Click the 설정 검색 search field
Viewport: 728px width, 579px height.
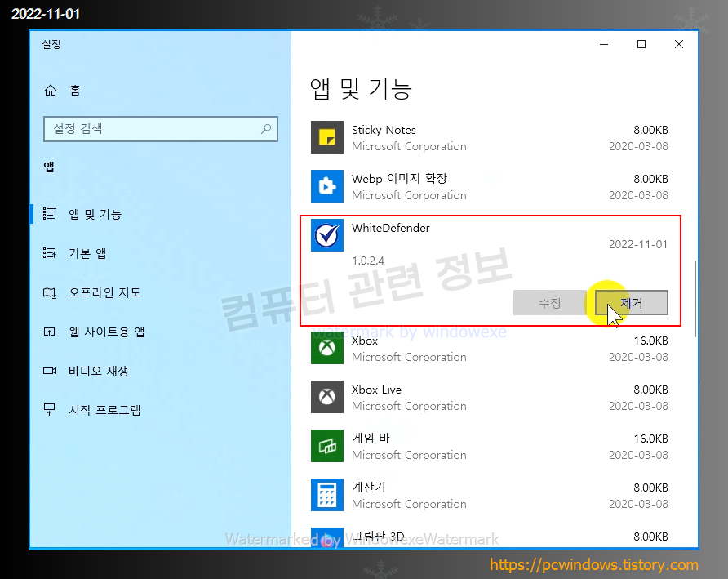point(161,129)
